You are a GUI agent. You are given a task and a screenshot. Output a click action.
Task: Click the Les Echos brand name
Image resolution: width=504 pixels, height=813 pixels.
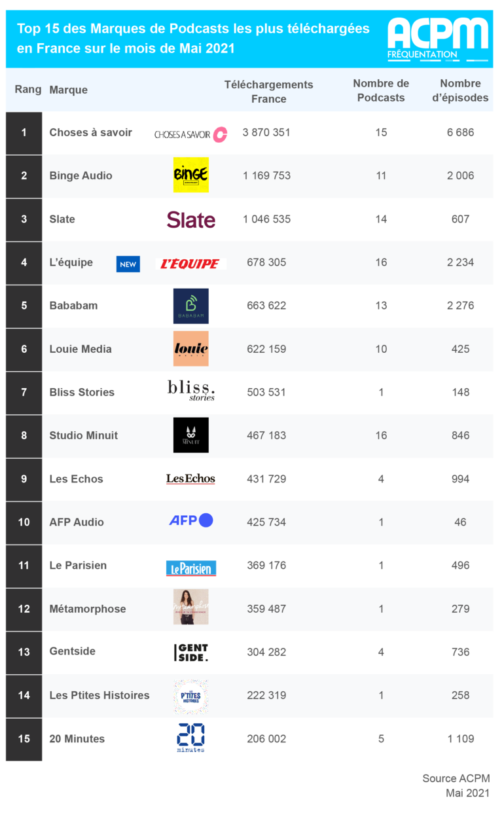click(x=76, y=479)
